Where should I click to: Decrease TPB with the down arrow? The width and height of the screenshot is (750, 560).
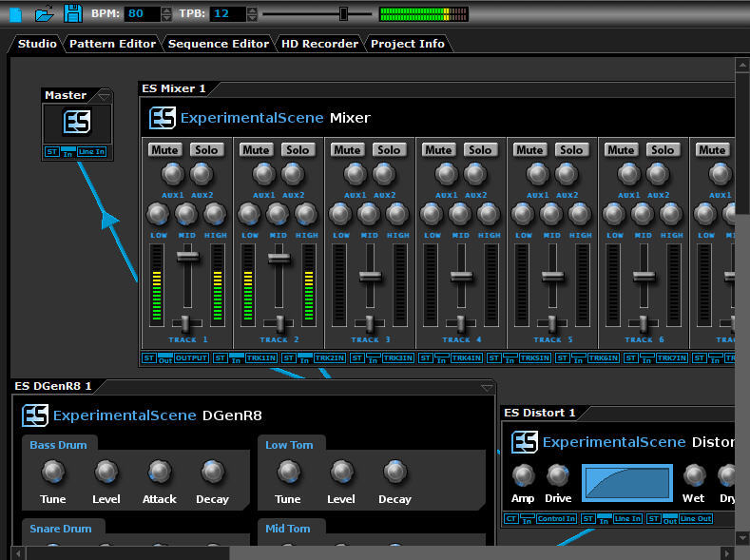(x=252, y=18)
